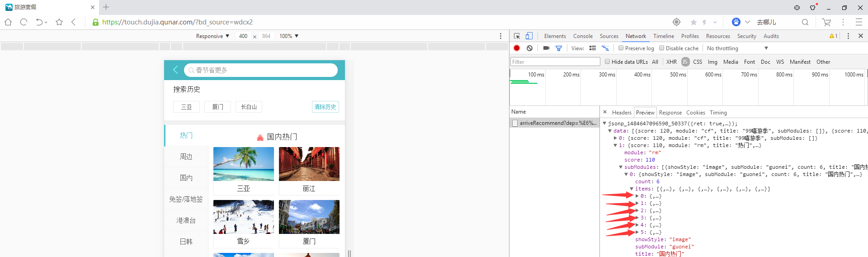868x257 pixels.
Task: Click the browser undo back-arrow icon
Action: [x=39, y=22]
